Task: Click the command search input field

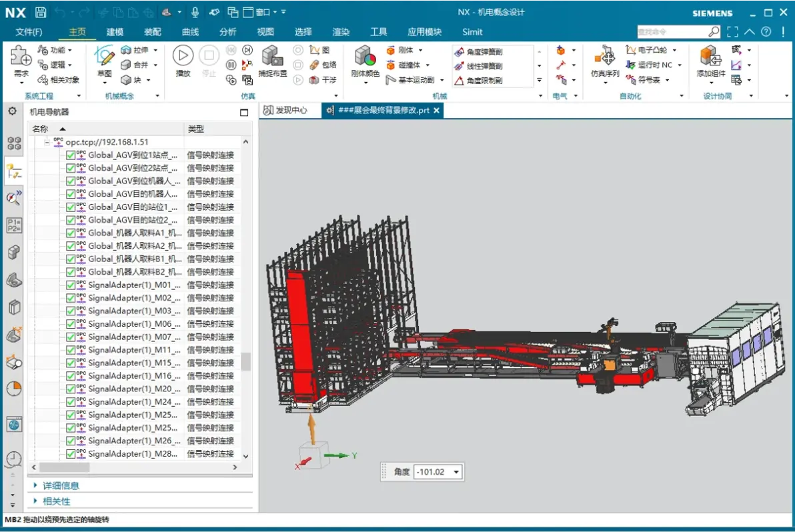Action: click(674, 31)
